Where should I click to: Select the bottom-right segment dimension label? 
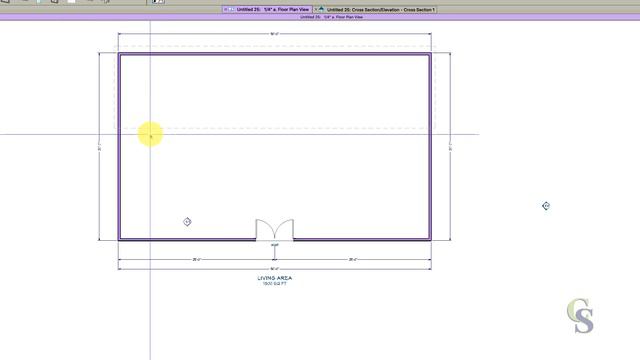click(353, 259)
